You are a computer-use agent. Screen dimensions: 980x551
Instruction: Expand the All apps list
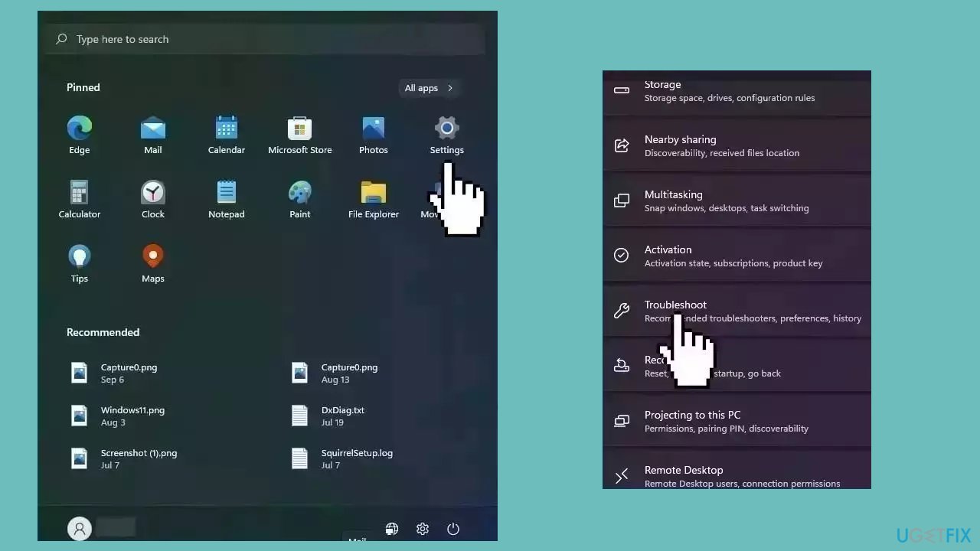430,88
